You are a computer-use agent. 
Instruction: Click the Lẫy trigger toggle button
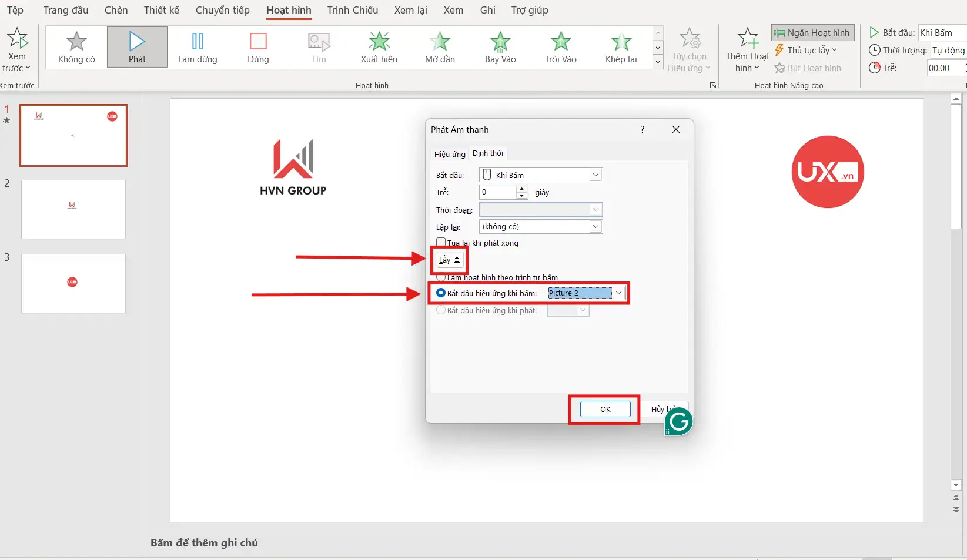point(450,260)
